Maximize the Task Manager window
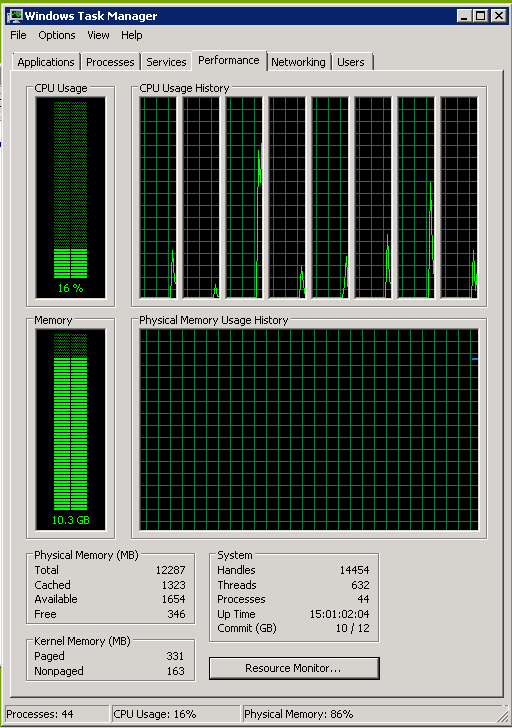 point(481,16)
